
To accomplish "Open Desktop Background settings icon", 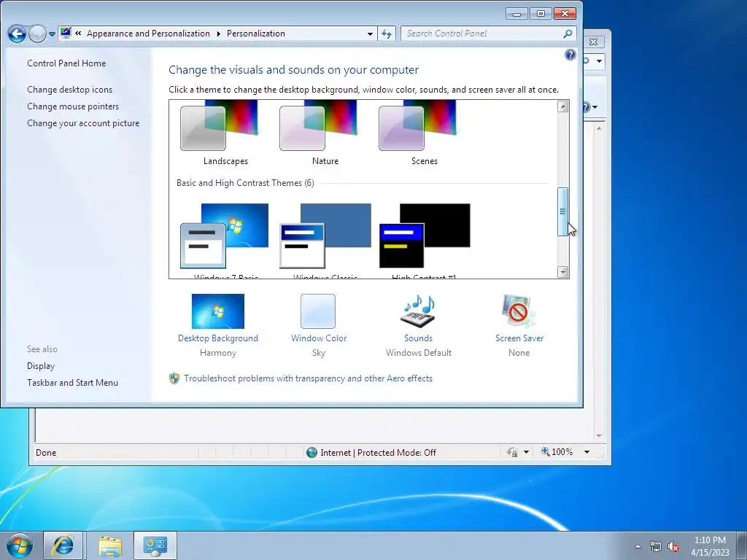I will click(217, 311).
